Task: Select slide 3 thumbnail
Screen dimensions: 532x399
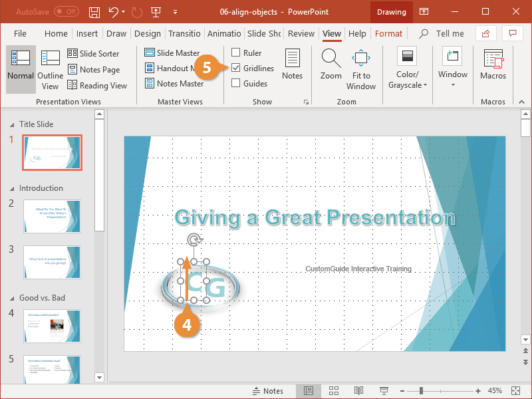Action: [x=52, y=261]
